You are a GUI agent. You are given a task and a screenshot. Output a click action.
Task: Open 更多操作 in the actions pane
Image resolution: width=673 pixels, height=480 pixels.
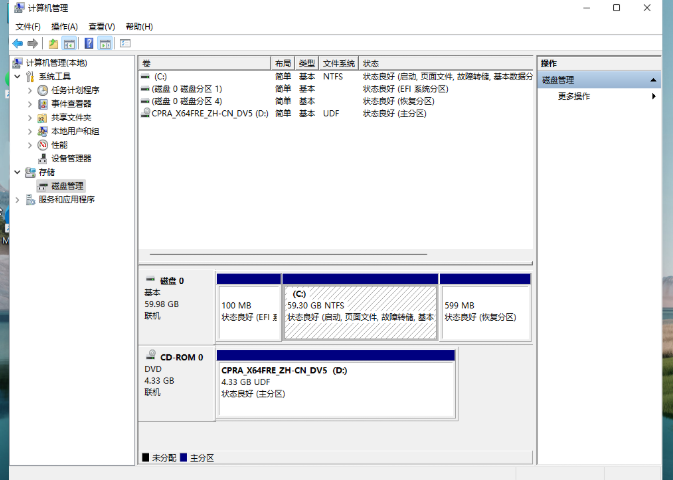[574, 96]
